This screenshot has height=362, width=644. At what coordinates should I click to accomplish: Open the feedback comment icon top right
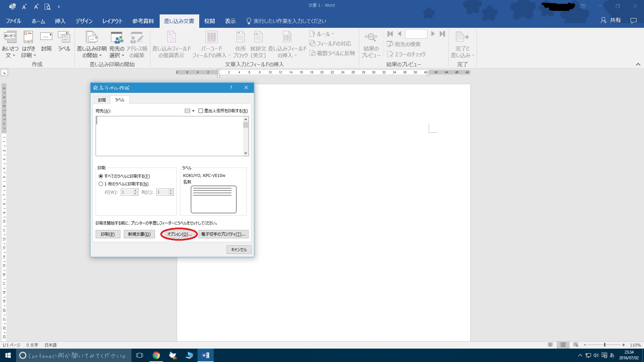click(x=633, y=21)
